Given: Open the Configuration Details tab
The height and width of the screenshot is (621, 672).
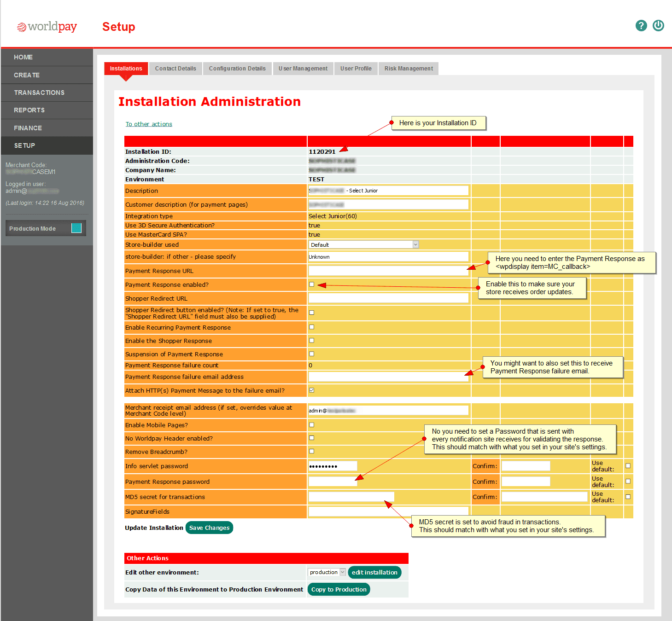Looking at the screenshot, I should [237, 69].
